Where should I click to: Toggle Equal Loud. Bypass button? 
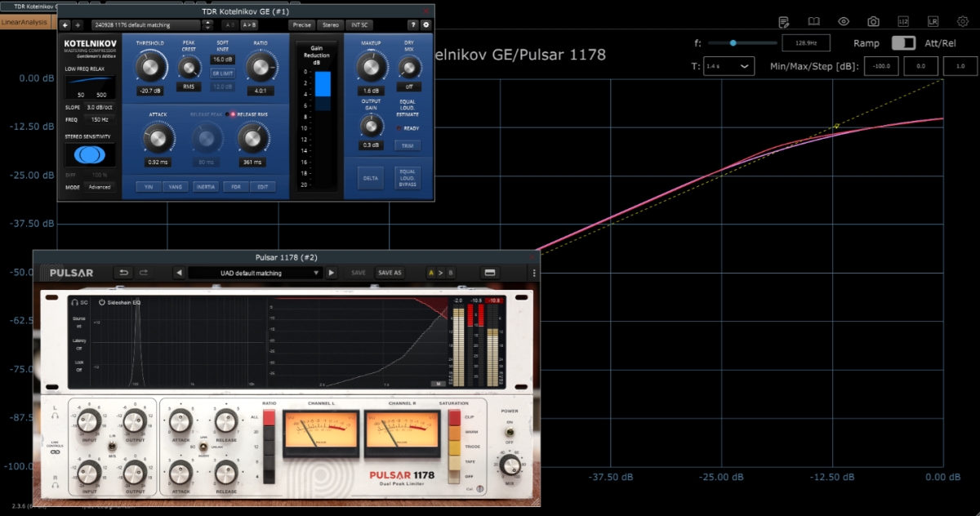[x=407, y=178]
